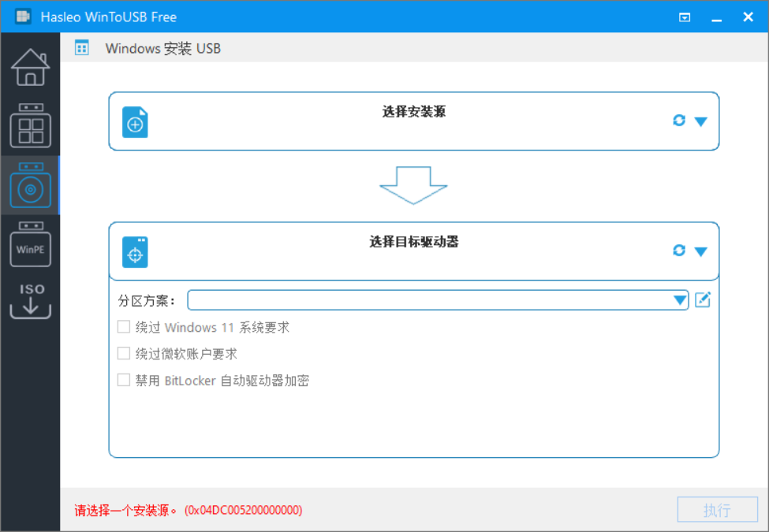Click the 分区方案 label
Viewport: 769px width, 532px height.
(147, 300)
